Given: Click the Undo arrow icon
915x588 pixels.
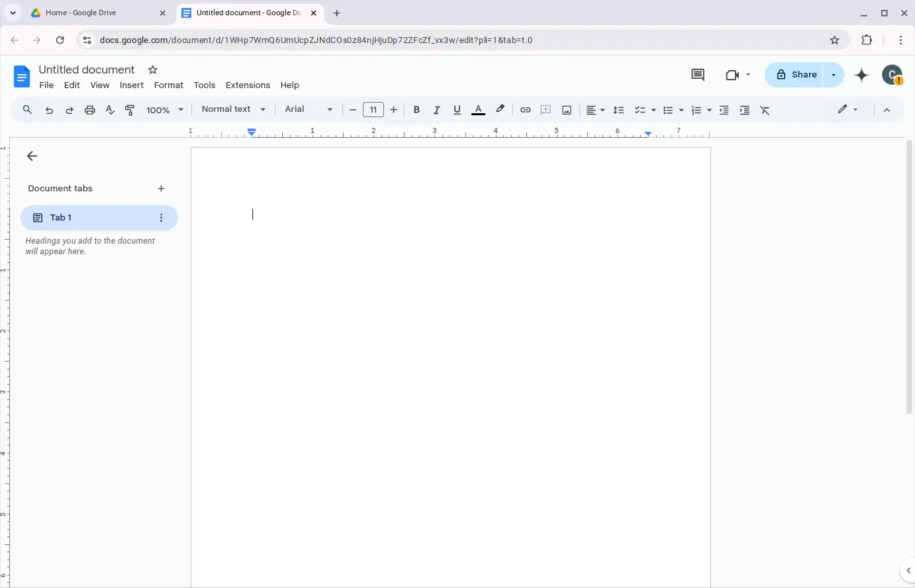Looking at the screenshot, I should click(x=49, y=110).
